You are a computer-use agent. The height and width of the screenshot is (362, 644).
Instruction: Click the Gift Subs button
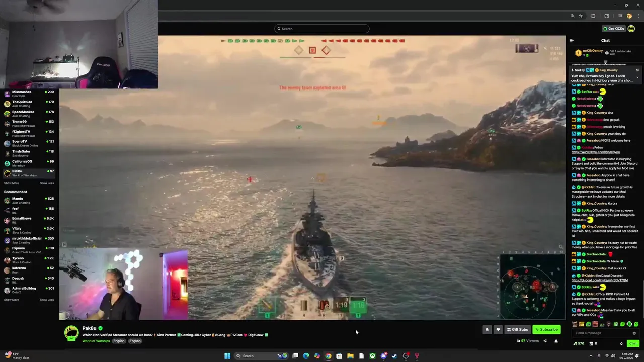coord(517,330)
